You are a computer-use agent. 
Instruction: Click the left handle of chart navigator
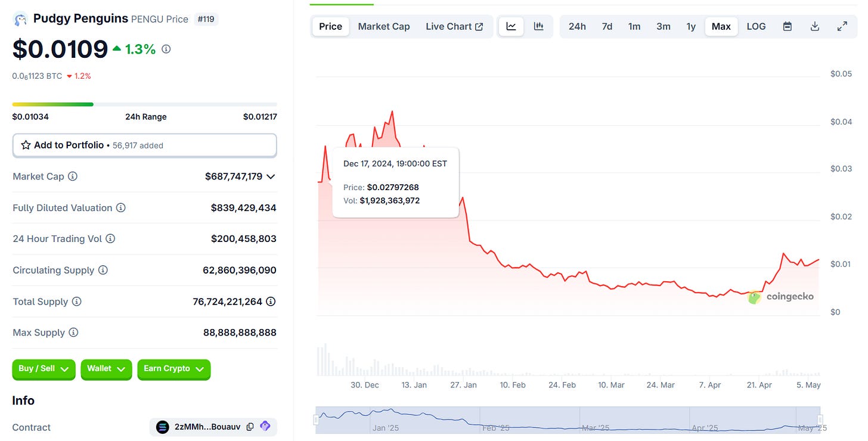(x=317, y=420)
